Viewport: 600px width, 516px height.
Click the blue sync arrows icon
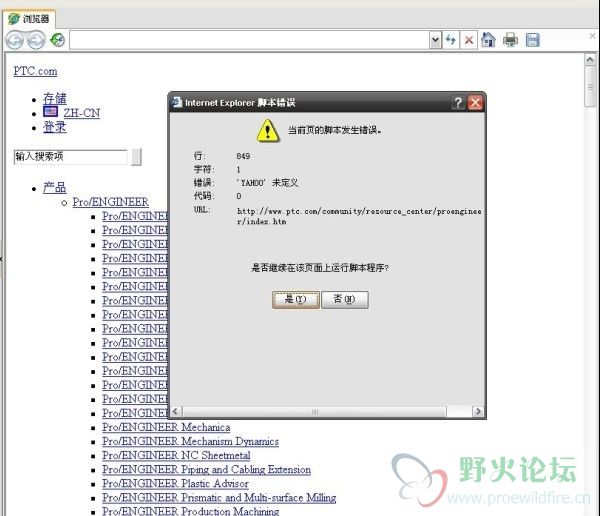click(x=451, y=40)
